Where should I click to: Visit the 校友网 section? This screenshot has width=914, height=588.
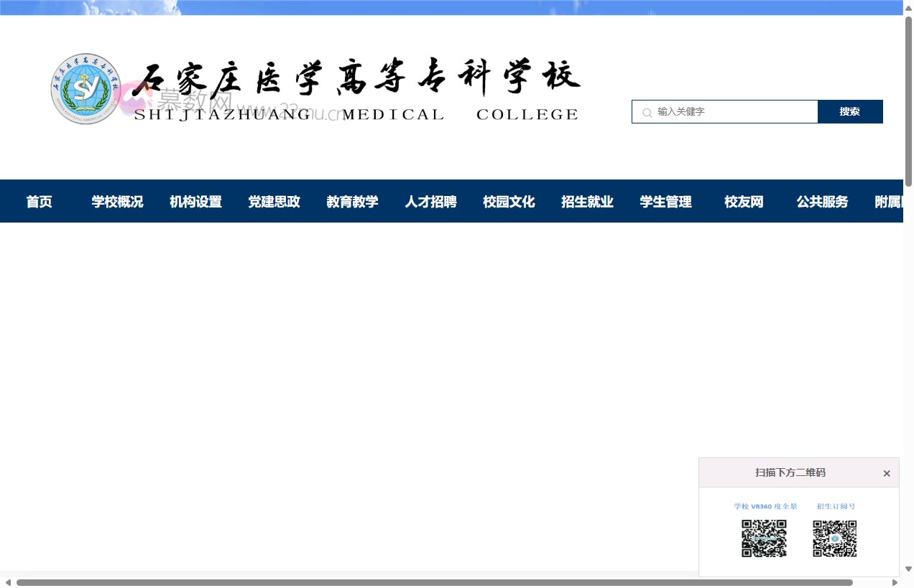point(744,202)
